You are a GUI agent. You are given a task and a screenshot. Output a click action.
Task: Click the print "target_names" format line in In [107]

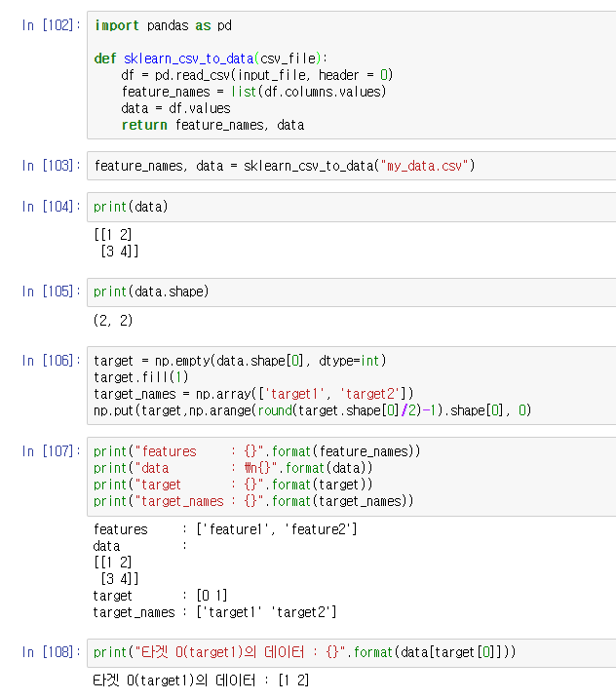(253, 501)
